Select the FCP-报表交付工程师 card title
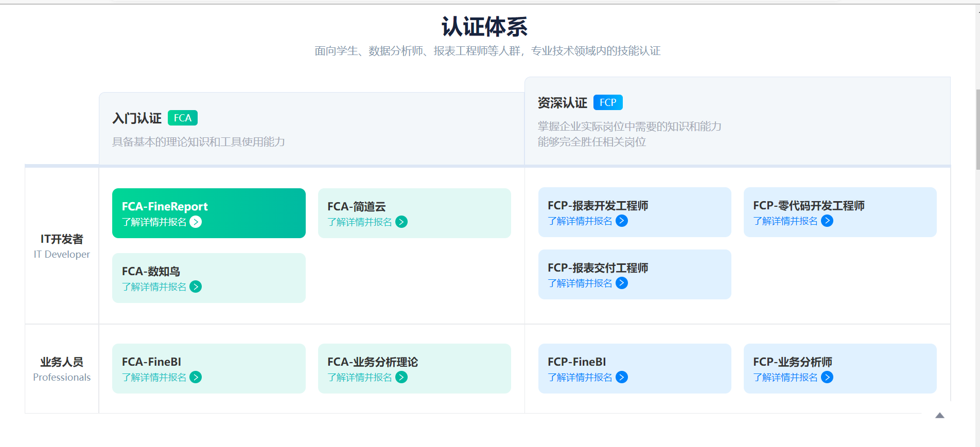Image resolution: width=980 pixels, height=447 pixels. click(598, 267)
